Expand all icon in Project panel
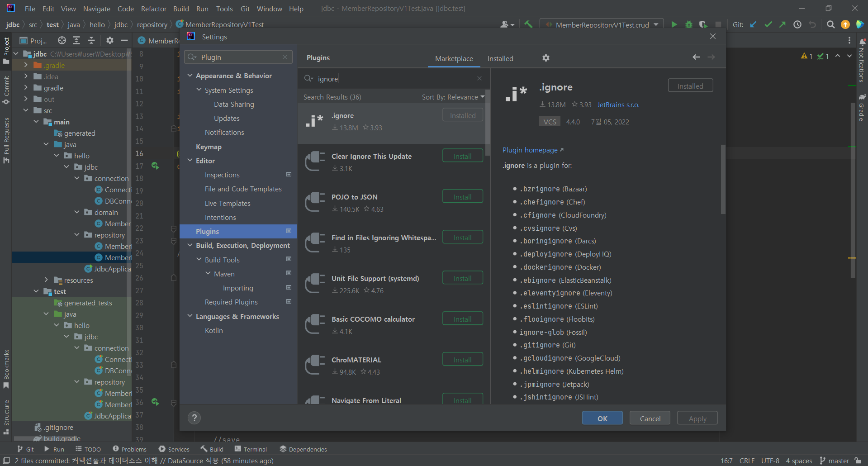The image size is (868, 466). [x=76, y=40]
